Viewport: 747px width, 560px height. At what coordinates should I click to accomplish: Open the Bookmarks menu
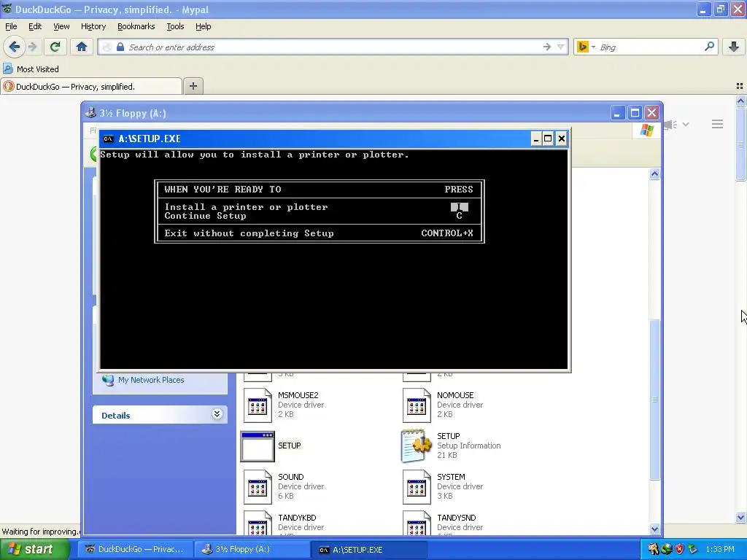point(136,26)
